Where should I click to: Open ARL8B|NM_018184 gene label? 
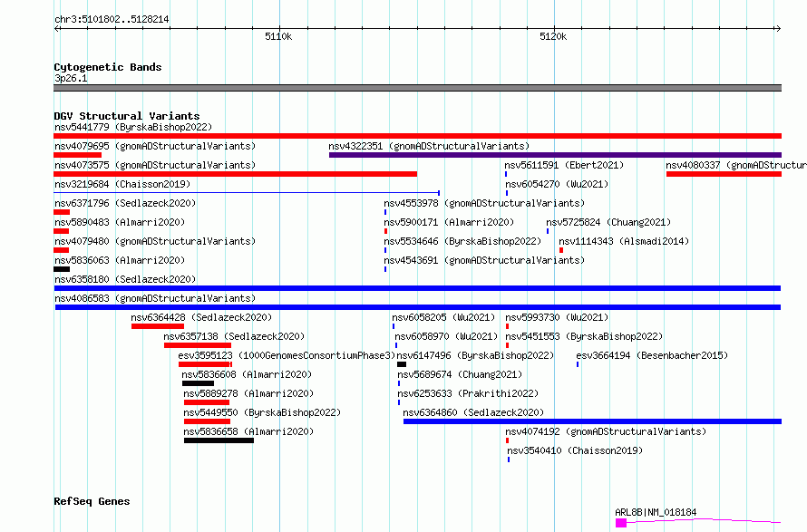[656, 512]
